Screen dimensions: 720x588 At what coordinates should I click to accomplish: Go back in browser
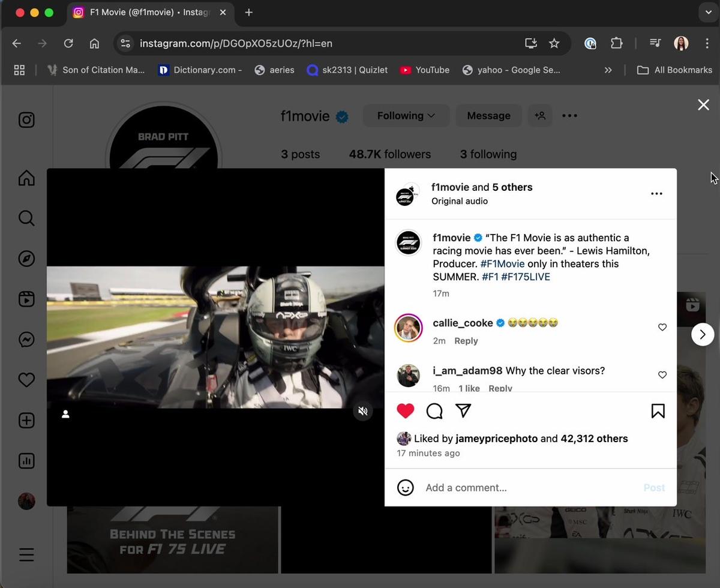pos(17,43)
